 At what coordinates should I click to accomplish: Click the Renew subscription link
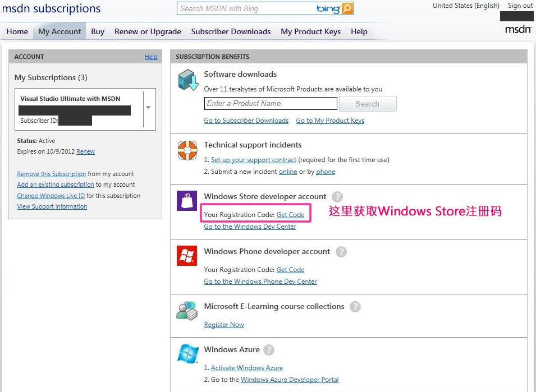[85, 151]
